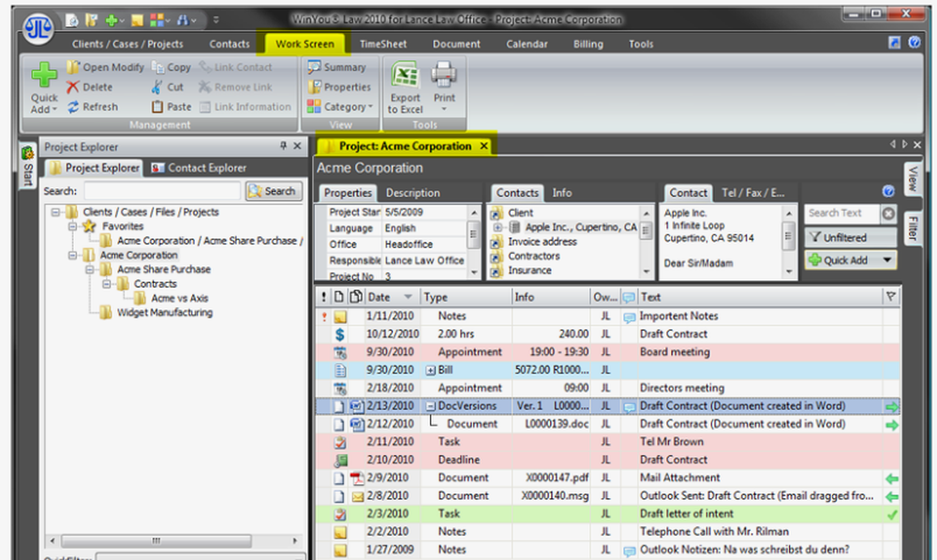Select Acme vs Axis in tree

[x=179, y=298]
